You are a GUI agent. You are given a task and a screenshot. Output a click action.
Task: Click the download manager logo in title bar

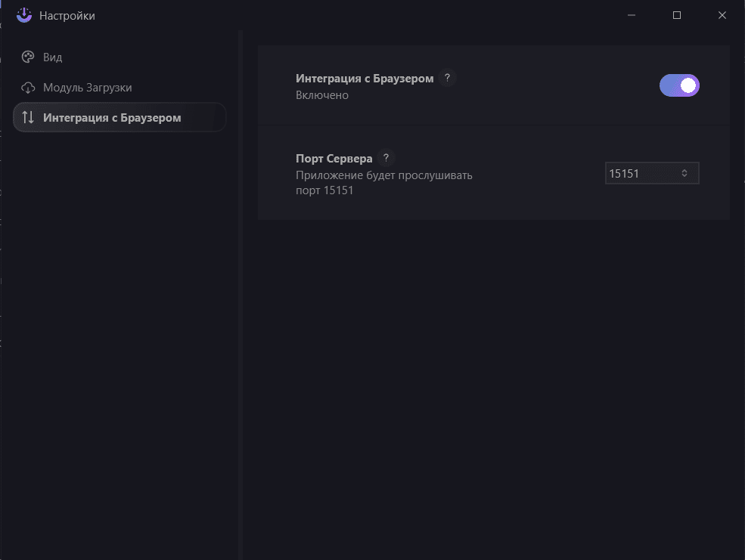[x=24, y=15]
